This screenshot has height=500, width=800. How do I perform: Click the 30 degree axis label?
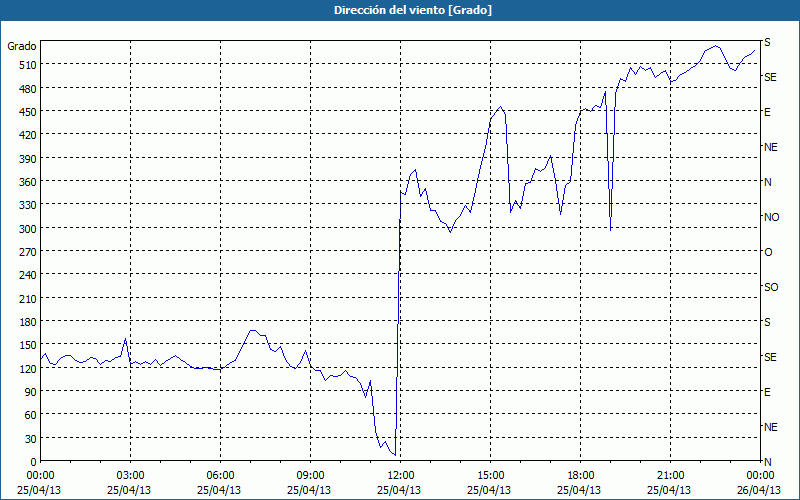[x=31, y=439]
